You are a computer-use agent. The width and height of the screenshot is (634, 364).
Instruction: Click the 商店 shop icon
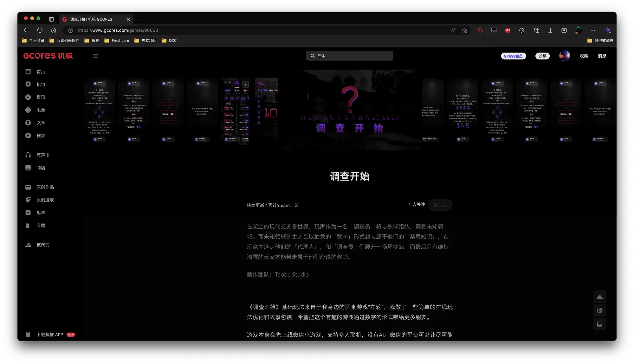point(28,168)
